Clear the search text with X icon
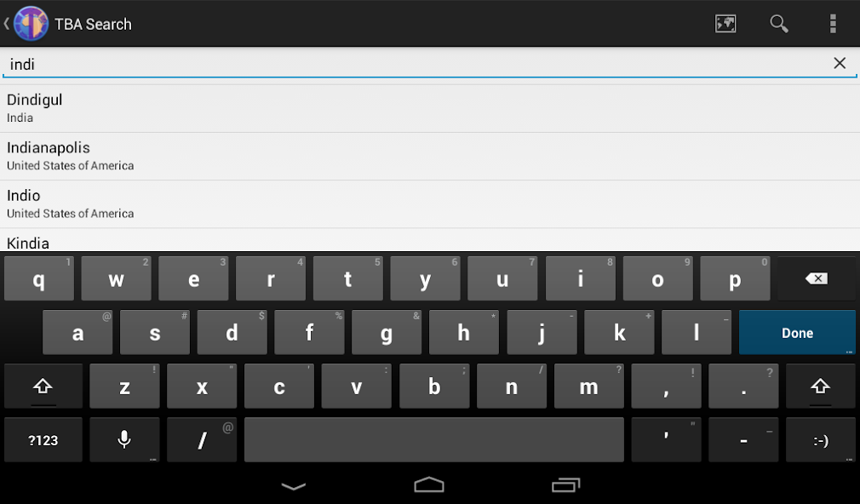The height and width of the screenshot is (504, 860). coord(840,63)
